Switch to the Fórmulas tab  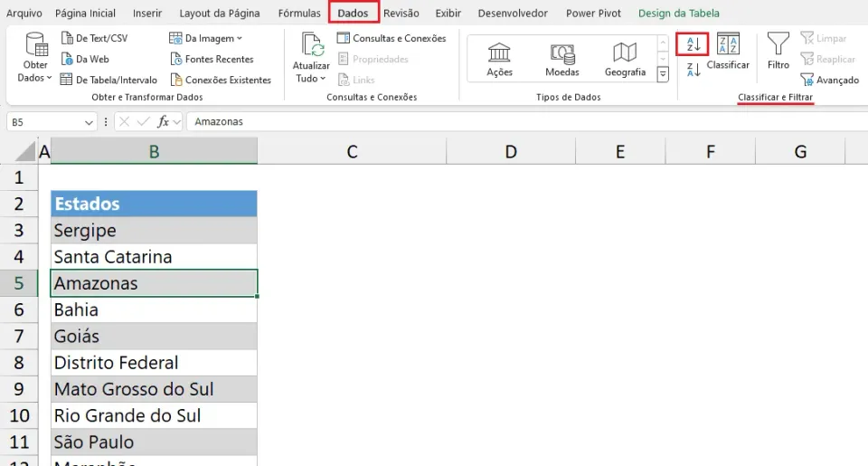299,13
